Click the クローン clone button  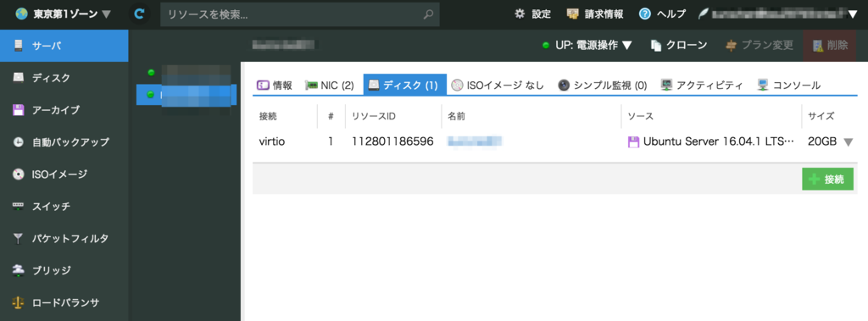[679, 46]
